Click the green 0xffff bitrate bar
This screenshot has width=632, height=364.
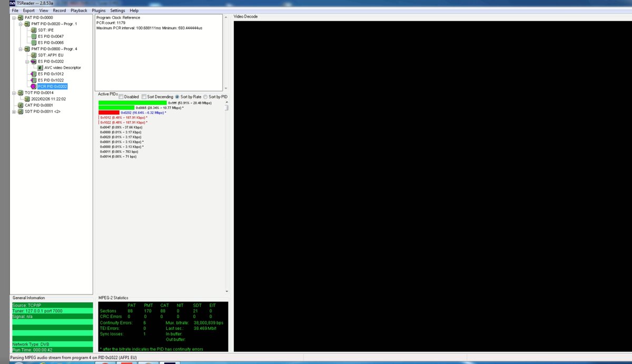point(132,103)
